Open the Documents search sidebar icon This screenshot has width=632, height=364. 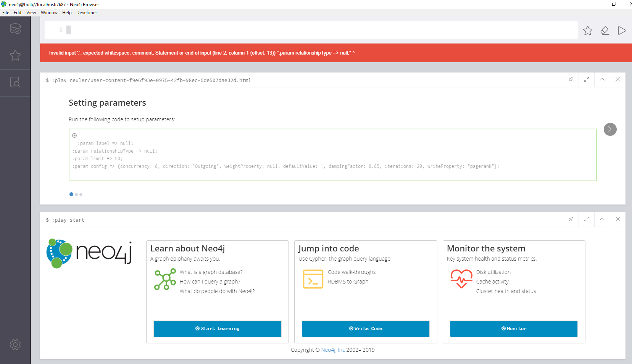pos(15,82)
